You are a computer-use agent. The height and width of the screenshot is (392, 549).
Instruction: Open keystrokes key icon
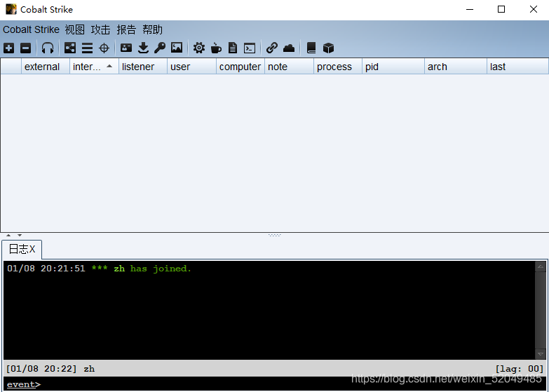[x=160, y=48]
